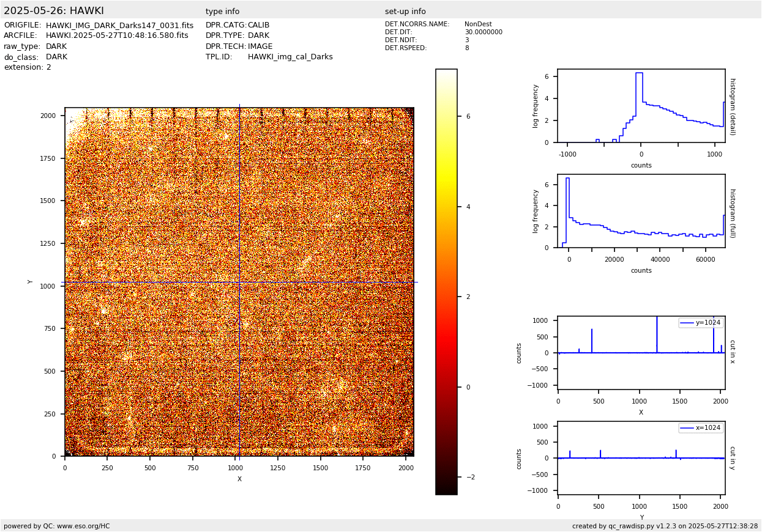Image resolution: width=762 pixels, height=532 pixels.
Task: Click the 'set-up info' header
Action: click(x=405, y=12)
